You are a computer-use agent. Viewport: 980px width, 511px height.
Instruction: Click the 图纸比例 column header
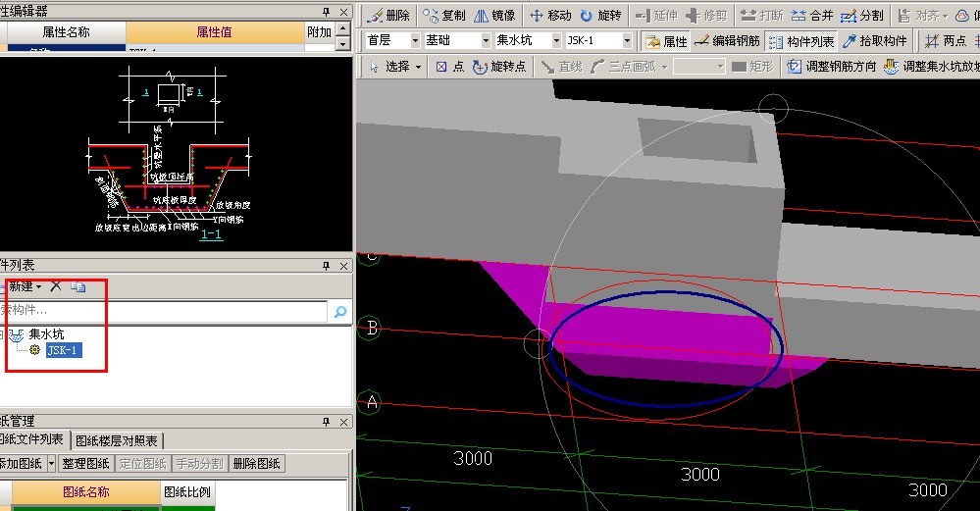coord(186,492)
